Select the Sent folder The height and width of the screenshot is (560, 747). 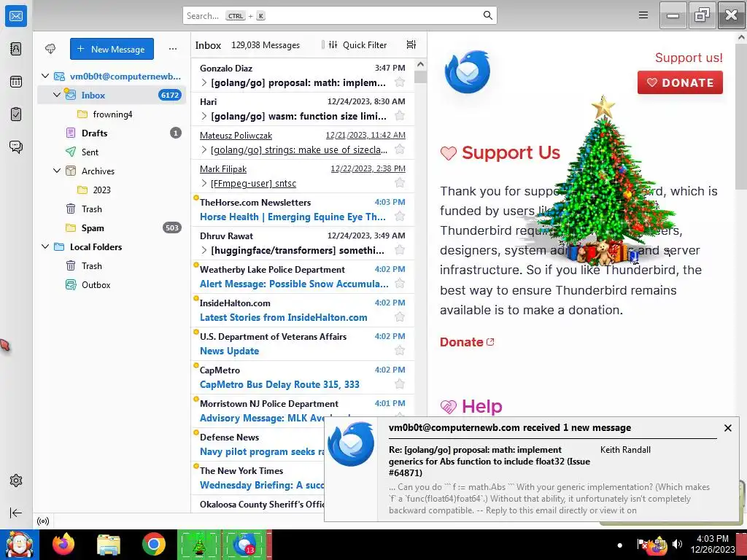tap(112, 152)
